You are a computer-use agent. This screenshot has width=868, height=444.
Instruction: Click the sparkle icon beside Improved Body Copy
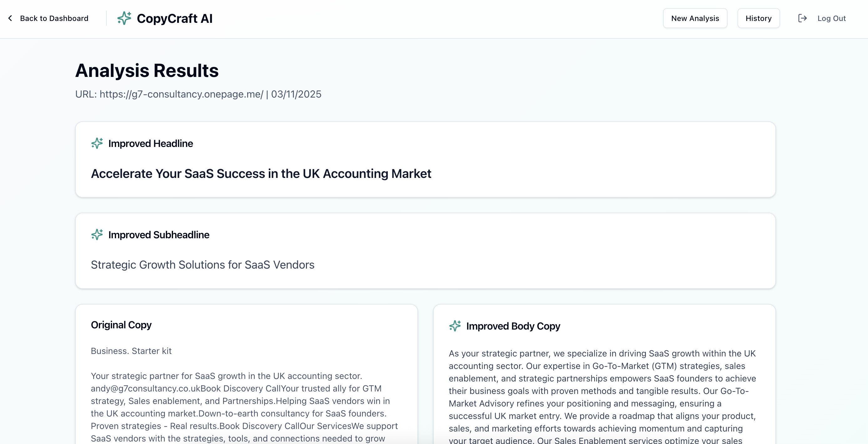[x=455, y=326]
